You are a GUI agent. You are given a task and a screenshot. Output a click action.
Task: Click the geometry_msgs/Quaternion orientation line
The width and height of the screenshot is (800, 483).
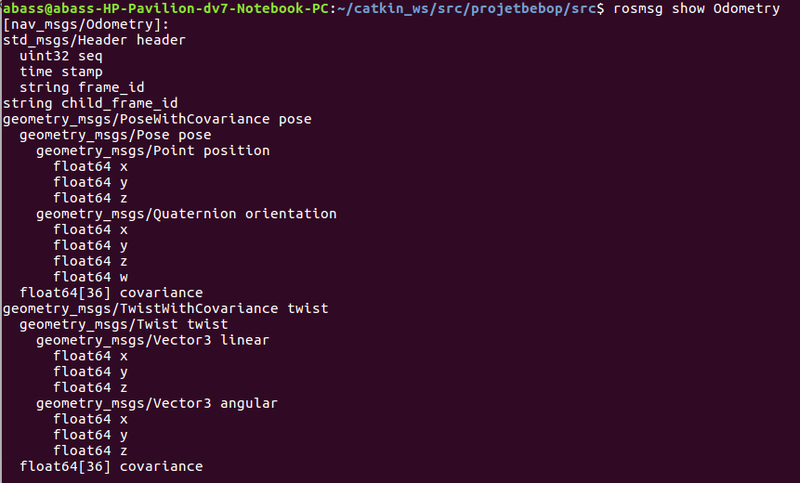tap(186, 214)
